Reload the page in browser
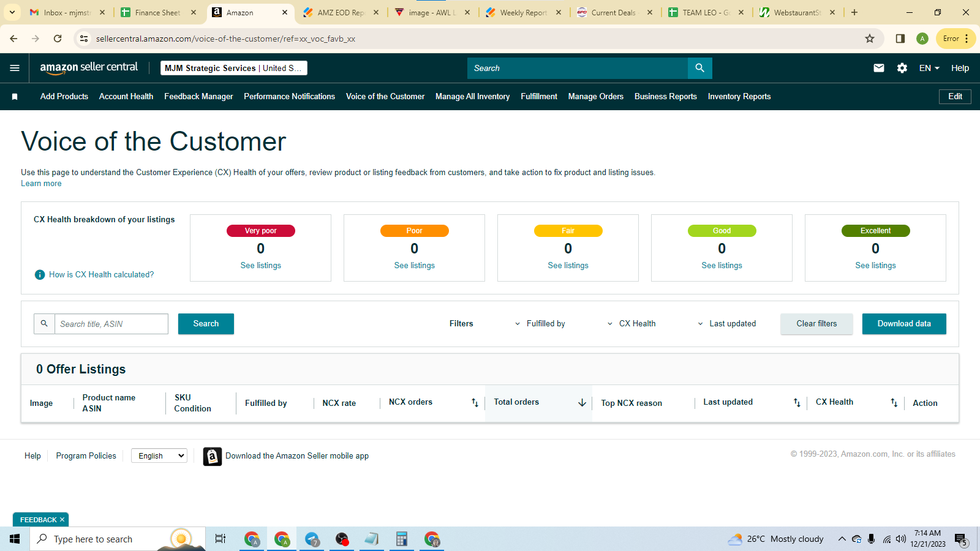 tap(58, 39)
